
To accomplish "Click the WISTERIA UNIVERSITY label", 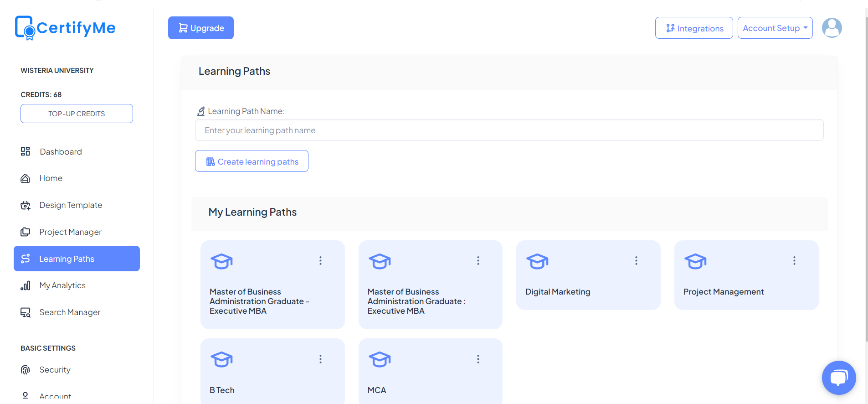I will [57, 71].
